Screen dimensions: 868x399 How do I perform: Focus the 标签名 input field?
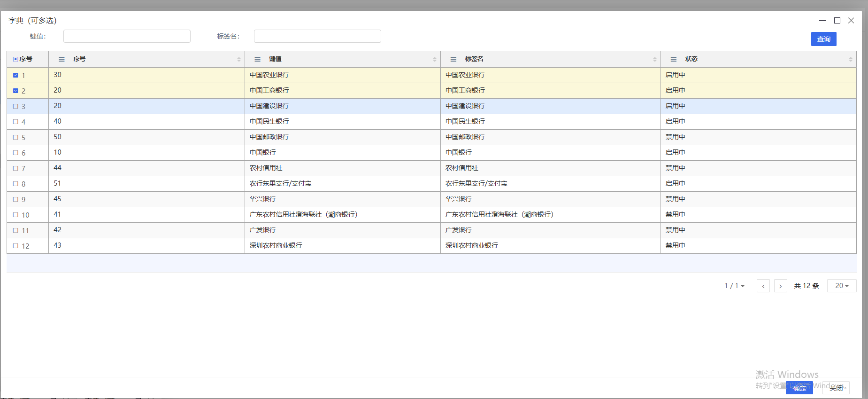tap(317, 36)
